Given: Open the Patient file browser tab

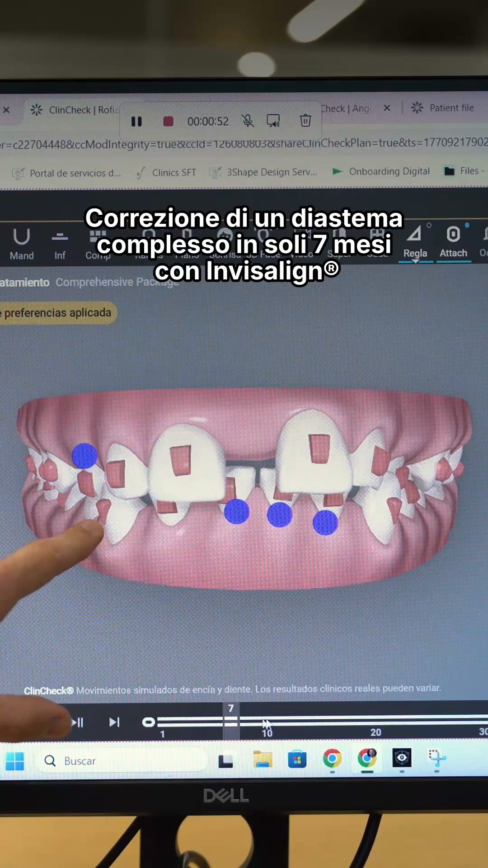Looking at the screenshot, I should (x=443, y=108).
